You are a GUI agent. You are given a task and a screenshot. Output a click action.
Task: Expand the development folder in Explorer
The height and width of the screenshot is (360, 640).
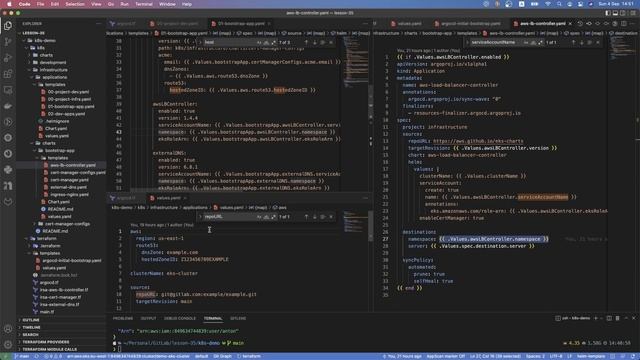pyautogui.click(x=53, y=62)
